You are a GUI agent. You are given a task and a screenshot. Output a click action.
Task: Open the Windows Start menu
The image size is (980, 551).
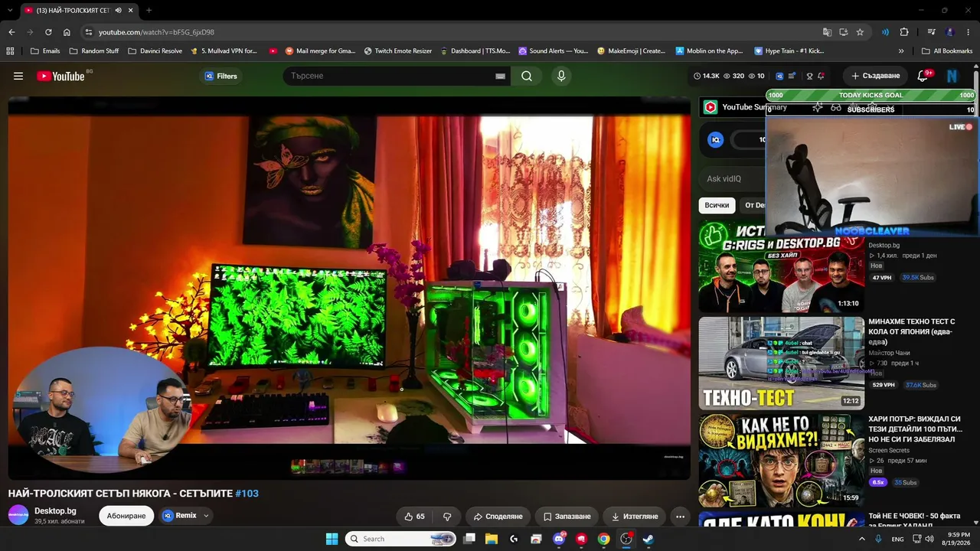click(332, 539)
